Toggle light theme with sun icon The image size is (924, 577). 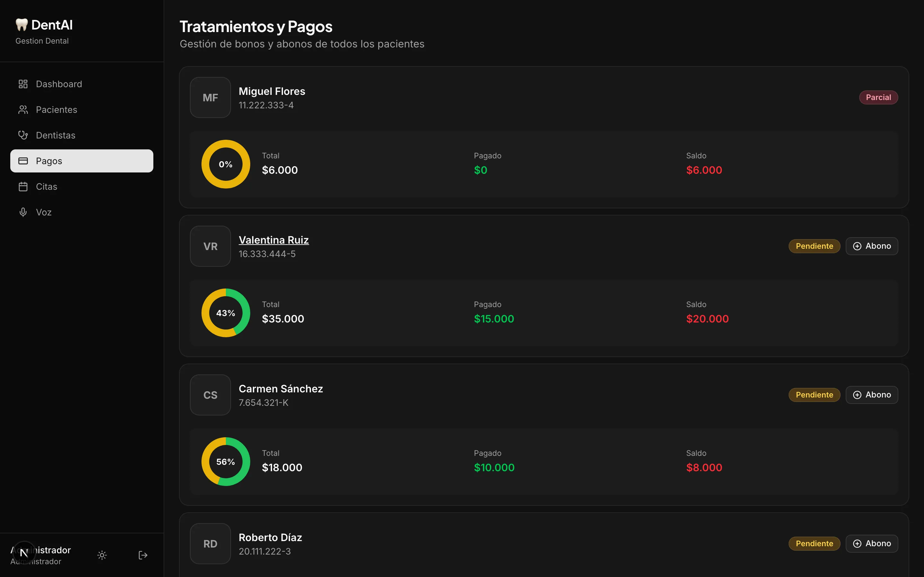coord(102,555)
